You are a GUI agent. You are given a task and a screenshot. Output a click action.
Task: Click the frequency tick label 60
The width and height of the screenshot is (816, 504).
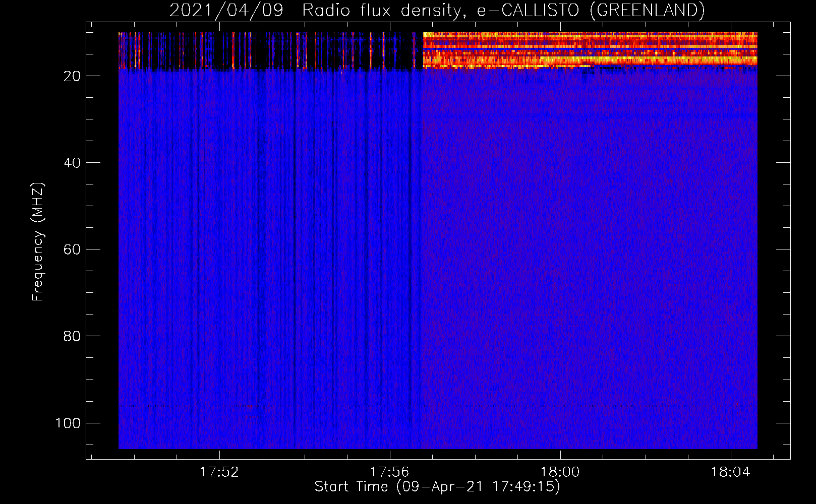pyautogui.click(x=72, y=249)
